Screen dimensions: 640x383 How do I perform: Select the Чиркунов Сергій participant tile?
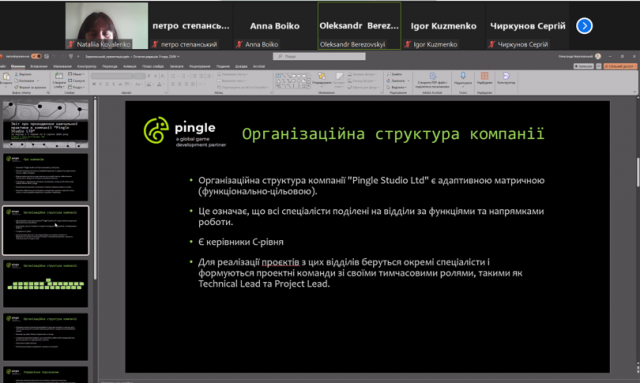[527, 26]
